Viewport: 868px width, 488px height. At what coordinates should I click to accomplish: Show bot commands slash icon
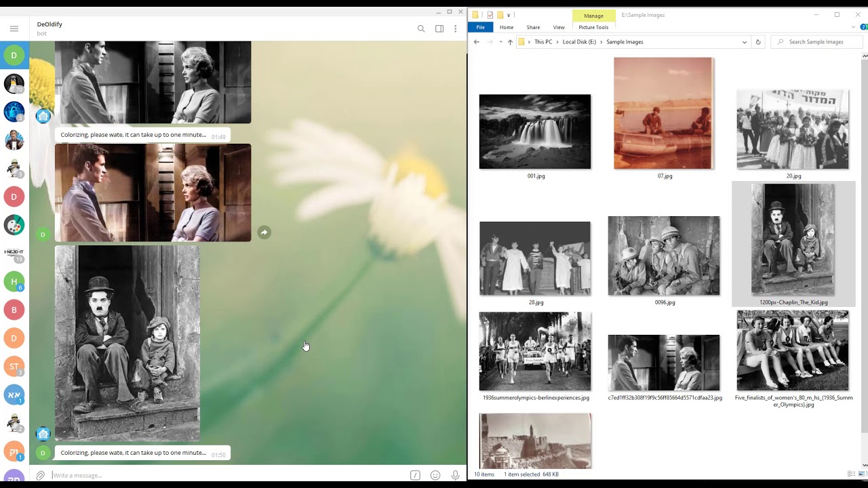(415, 475)
